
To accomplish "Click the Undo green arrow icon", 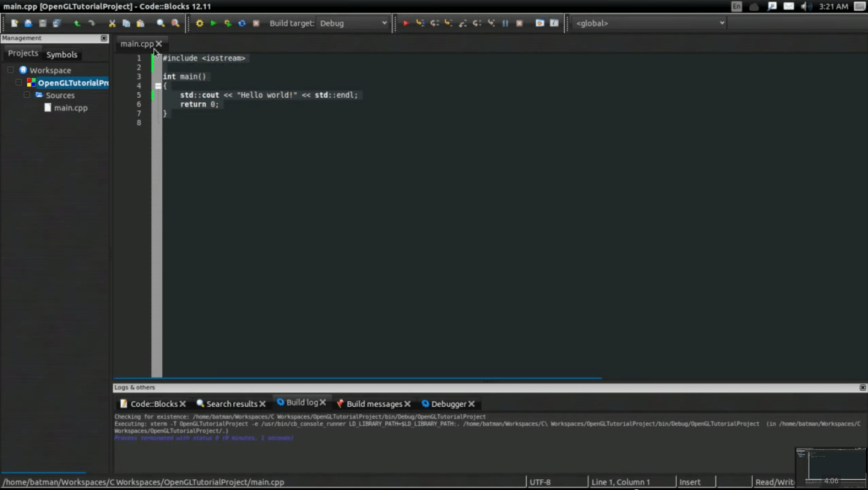I will [77, 24].
